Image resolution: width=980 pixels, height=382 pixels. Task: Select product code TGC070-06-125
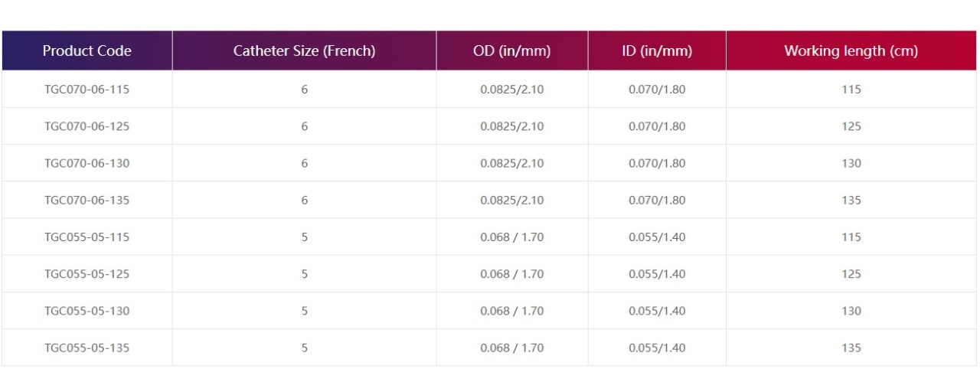87,126
